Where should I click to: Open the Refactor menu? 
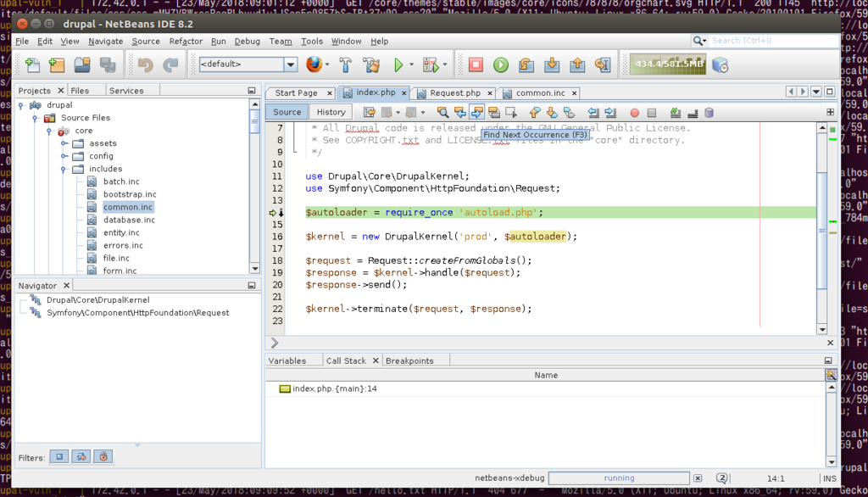click(186, 41)
